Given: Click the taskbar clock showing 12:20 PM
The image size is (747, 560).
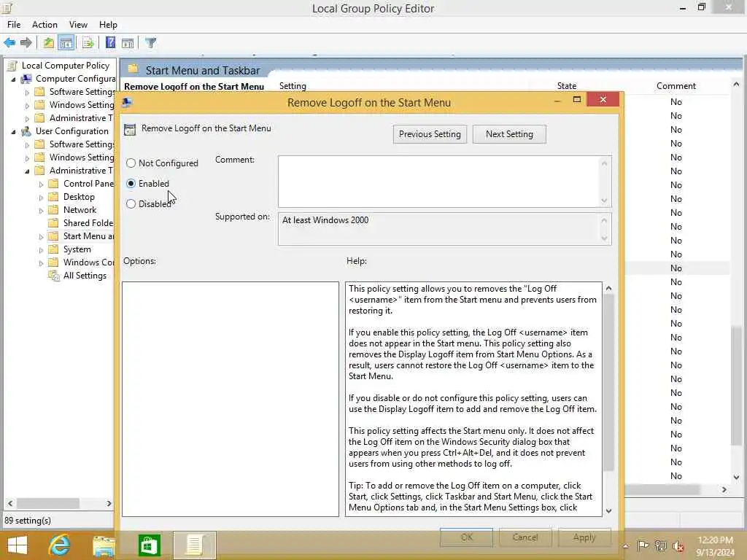Looking at the screenshot, I should [x=715, y=545].
